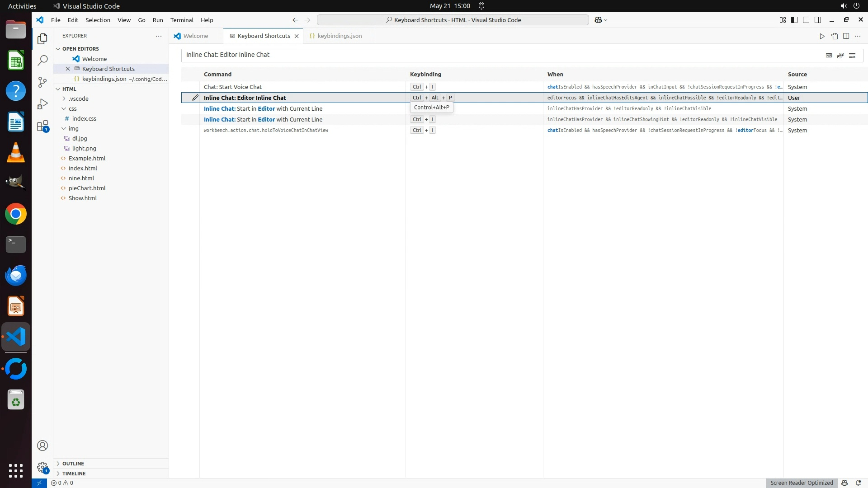Screen dimensions: 868x488
Task: Open the Source Control view
Action: [x=42, y=82]
